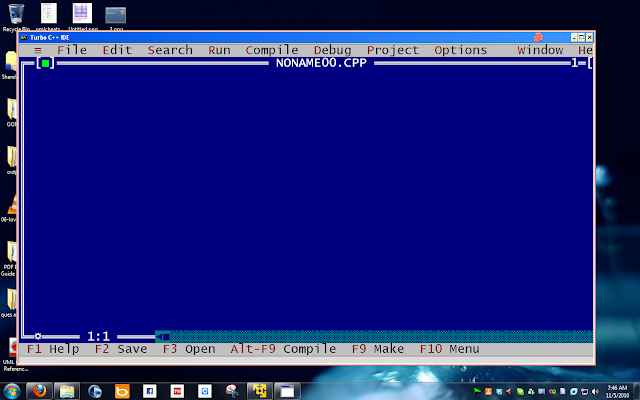Open the Edit menu

(117, 50)
